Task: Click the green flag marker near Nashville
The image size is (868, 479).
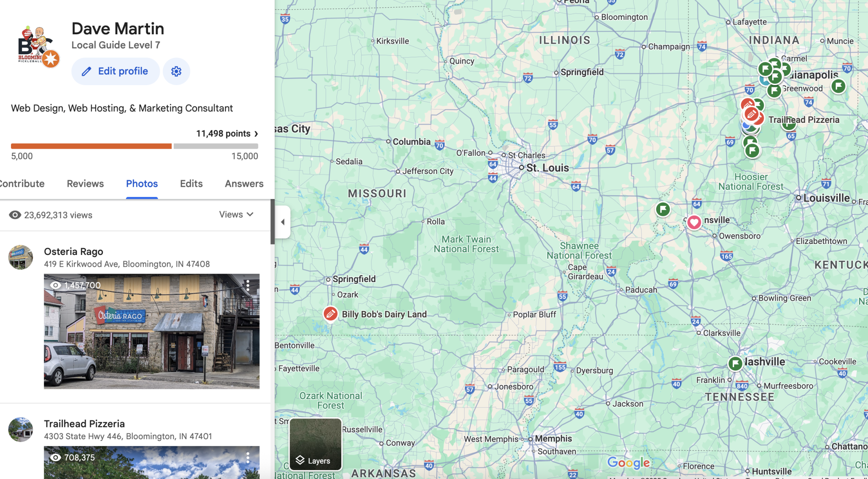Action: 735,363
